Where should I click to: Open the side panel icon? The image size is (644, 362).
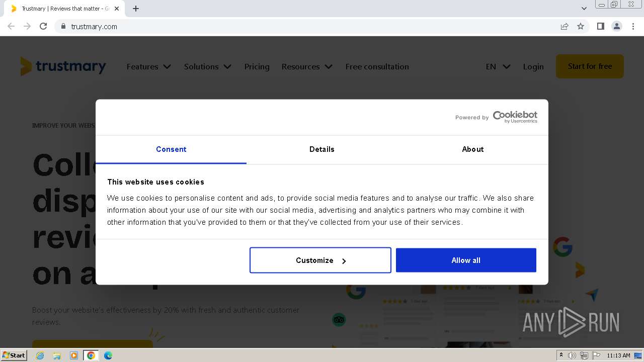tap(600, 26)
